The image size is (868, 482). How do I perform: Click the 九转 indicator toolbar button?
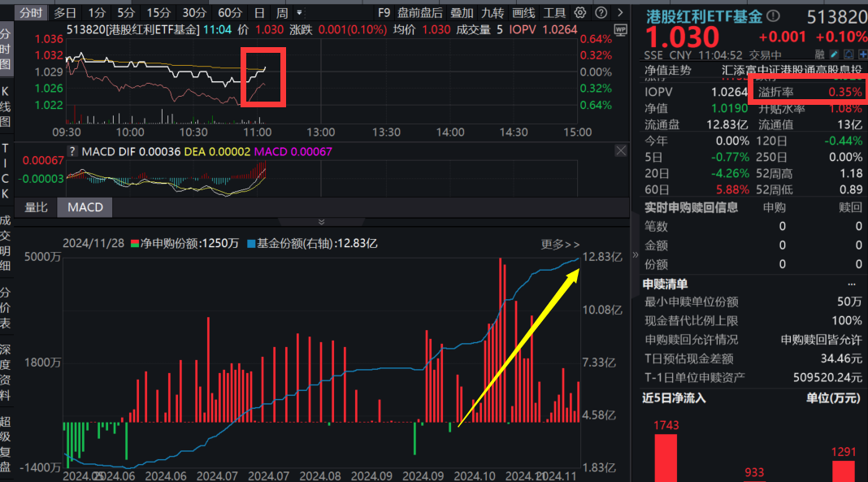click(x=493, y=12)
